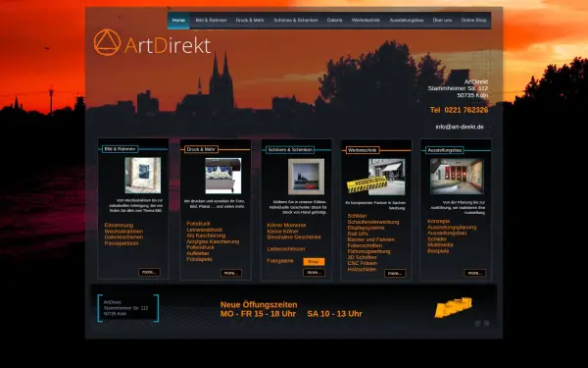Open the framed Cologne picture thumbnail
Image resolution: width=588 pixels, height=368 pixels.
pyautogui.click(x=306, y=177)
